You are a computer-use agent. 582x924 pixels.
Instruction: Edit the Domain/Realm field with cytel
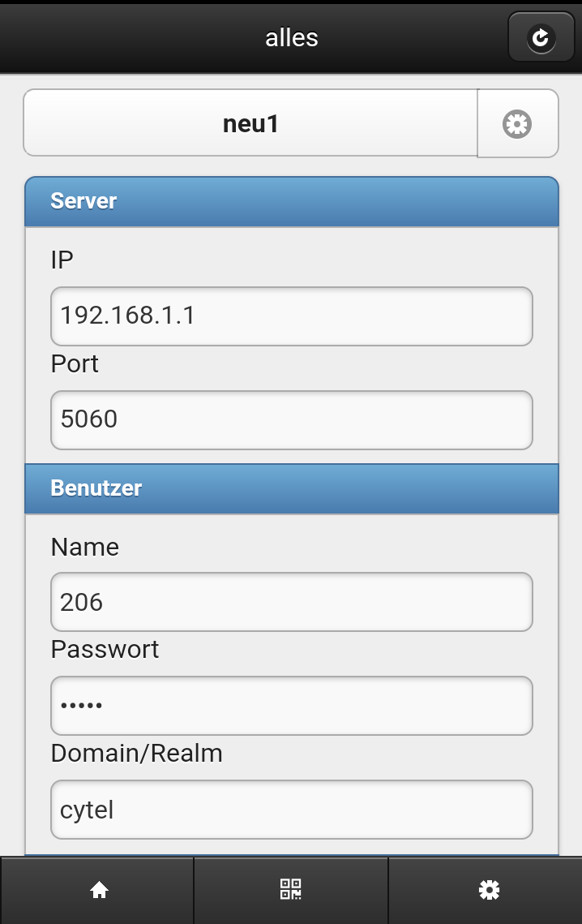pyautogui.click(x=292, y=809)
